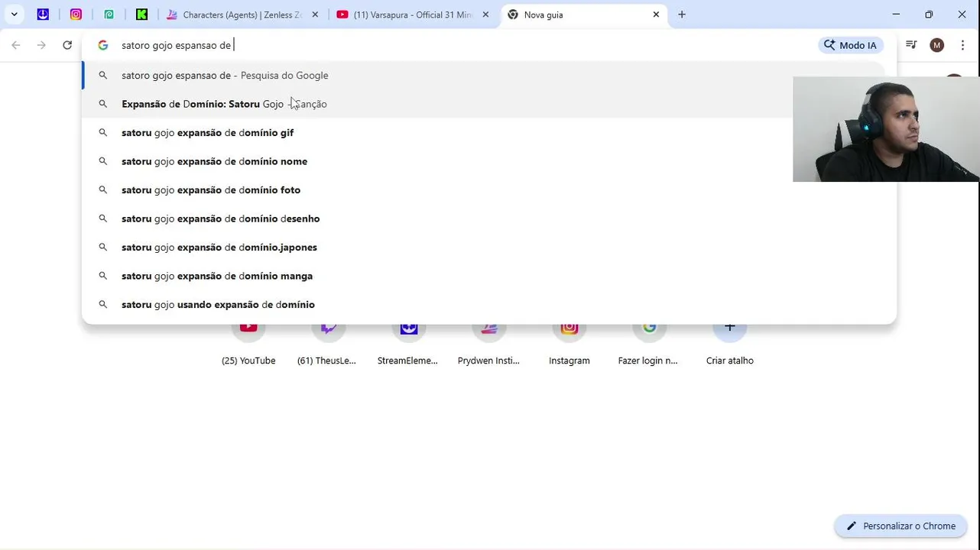980x550 pixels.
Task: Open the tab search dropdown arrow
Action: point(14,15)
